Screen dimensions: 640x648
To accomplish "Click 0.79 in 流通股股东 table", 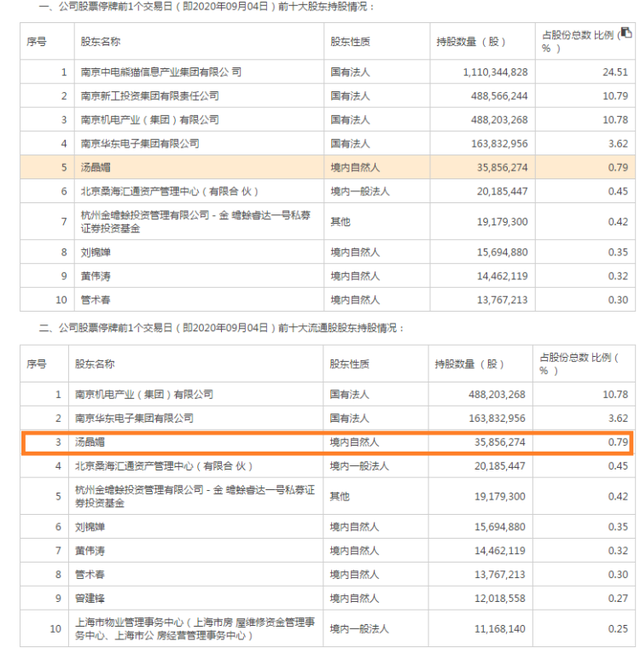I will coord(618,443).
